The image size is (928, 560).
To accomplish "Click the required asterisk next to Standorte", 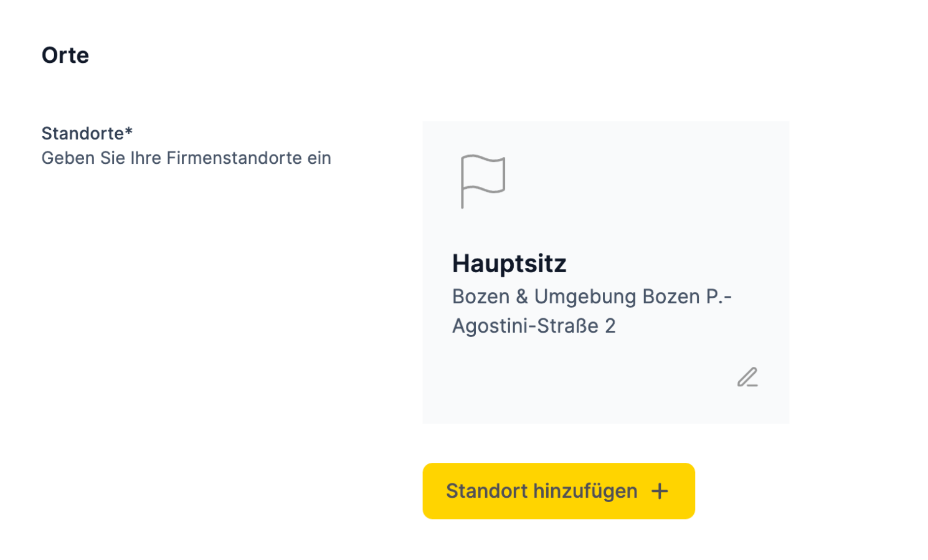I will 129,131.
